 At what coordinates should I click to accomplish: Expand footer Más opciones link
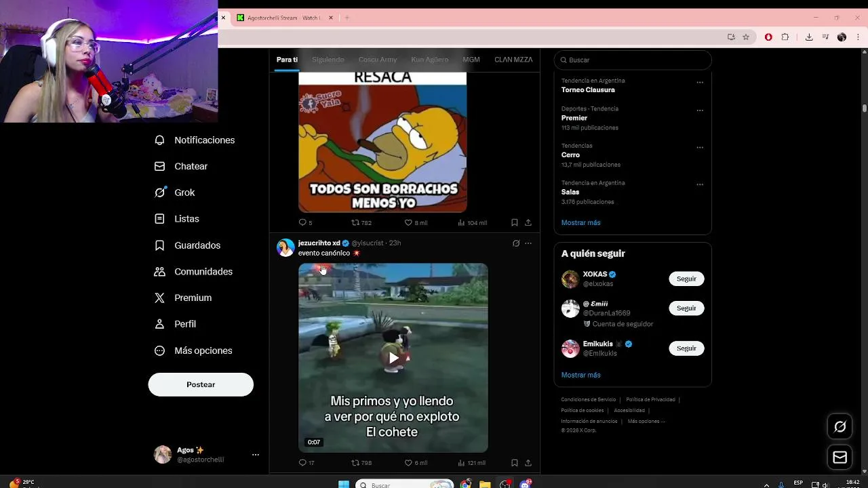pos(646,421)
